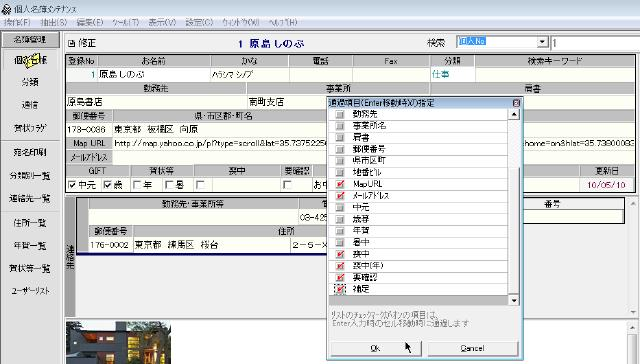Close the skip-item dialog with X icon
The image size is (640, 364).
click(x=516, y=103)
